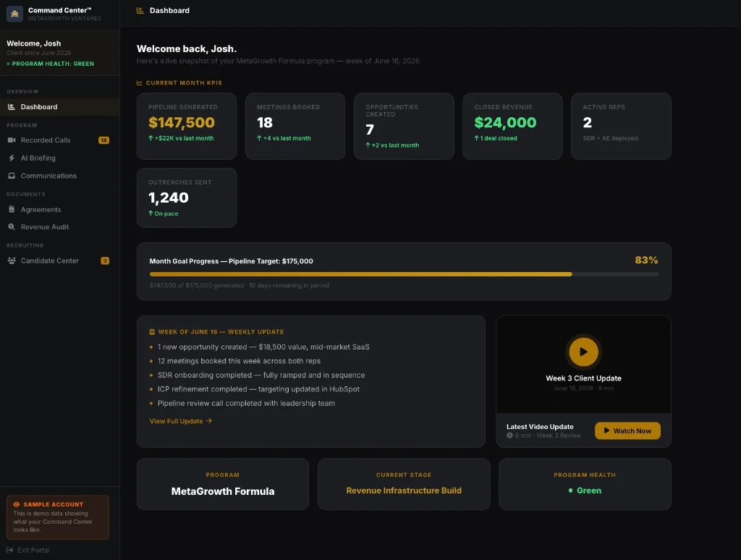Click the +2 vs last month text
This screenshot has height=560, width=741.
coord(392,145)
